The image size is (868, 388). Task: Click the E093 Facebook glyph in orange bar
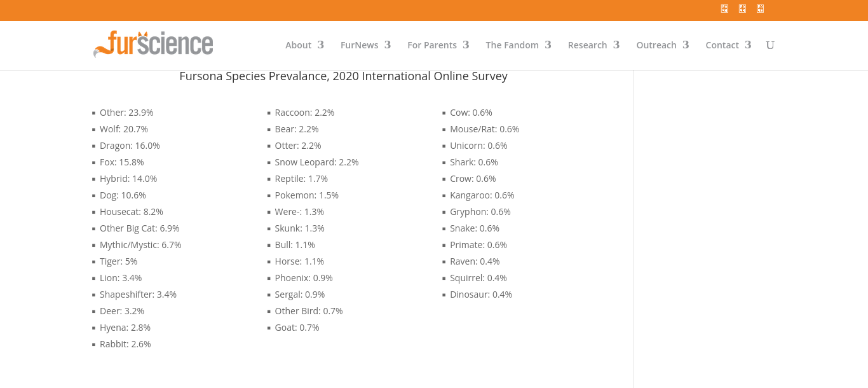coord(724,9)
